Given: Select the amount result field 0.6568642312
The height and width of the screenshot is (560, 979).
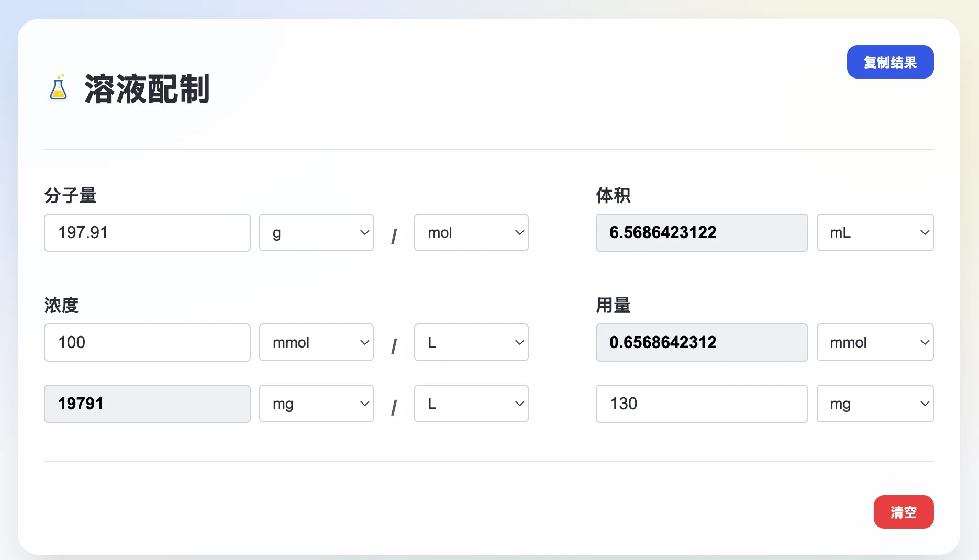Looking at the screenshot, I should point(702,342).
